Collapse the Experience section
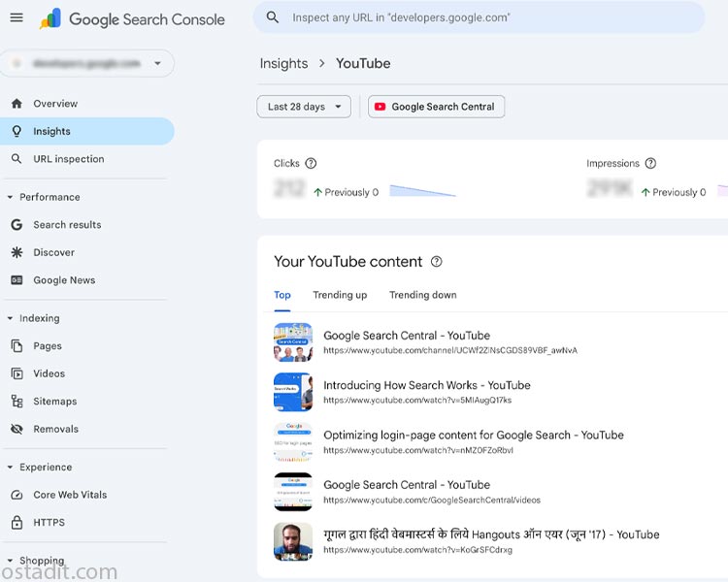 11,468
